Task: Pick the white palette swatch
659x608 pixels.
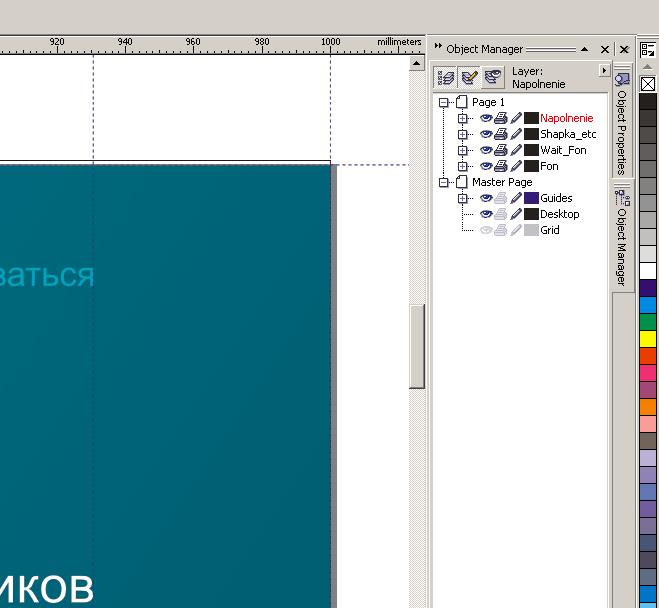Action: 648,271
